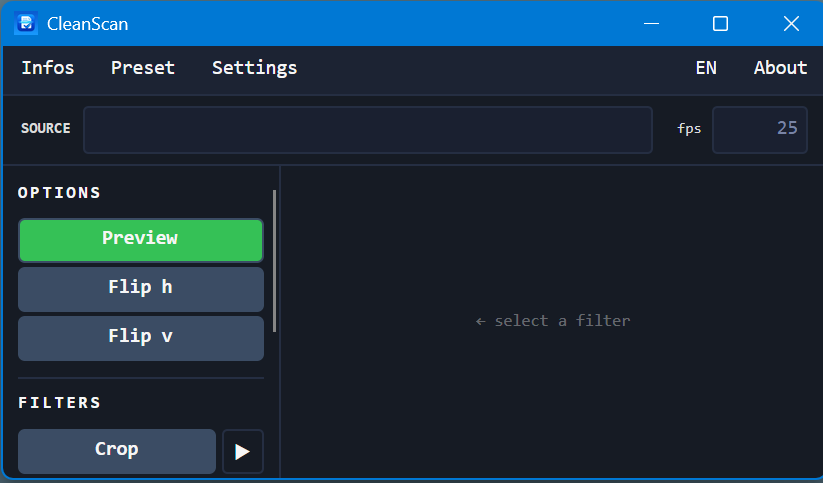Open the Infos menu

tap(48, 68)
